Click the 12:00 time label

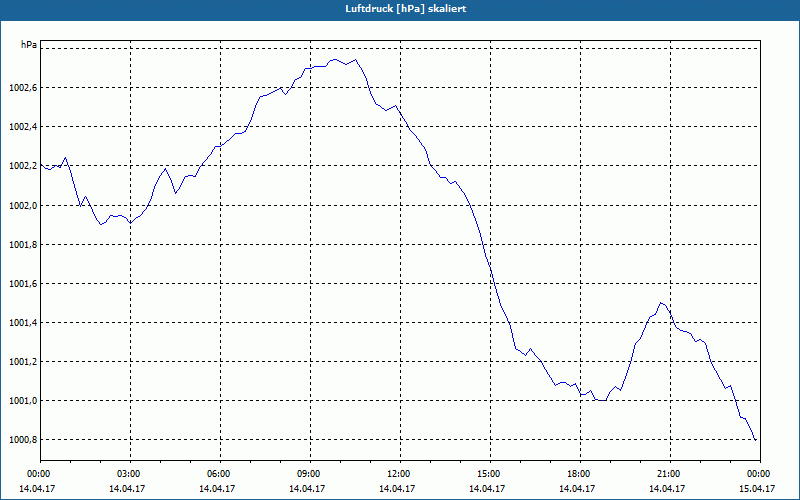coord(398,474)
